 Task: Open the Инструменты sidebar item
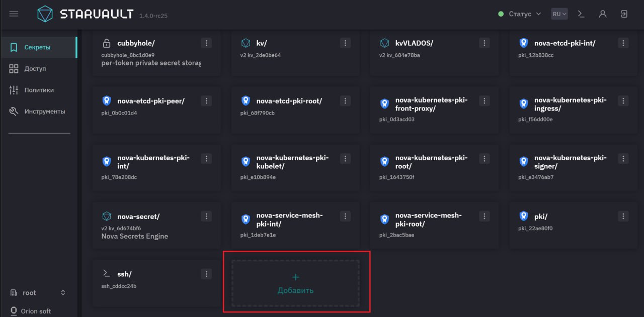point(38,112)
